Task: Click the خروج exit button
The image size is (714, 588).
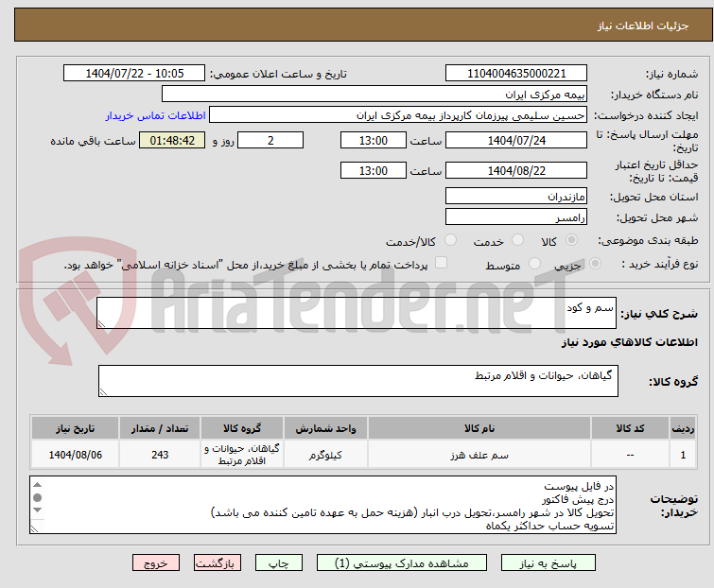Action: click(156, 563)
